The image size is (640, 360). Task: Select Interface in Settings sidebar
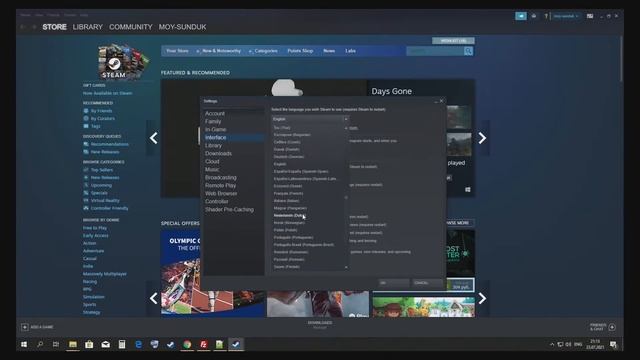(233, 138)
